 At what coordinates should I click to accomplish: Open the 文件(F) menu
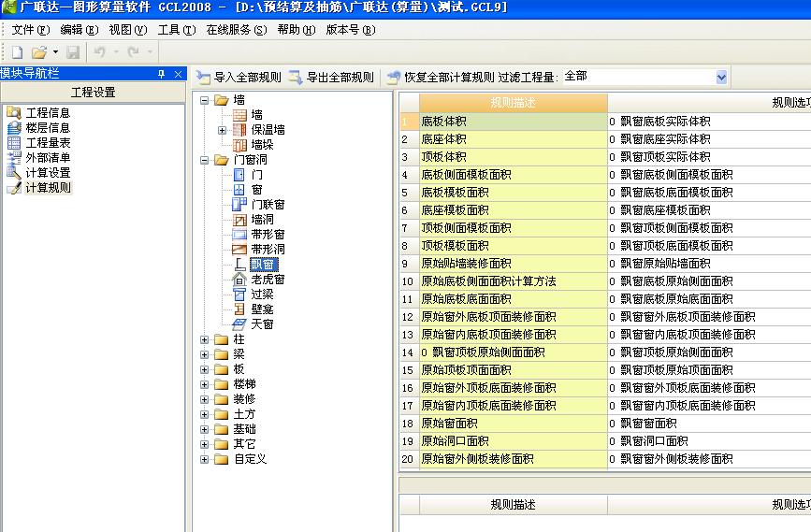[x=31, y=30]
